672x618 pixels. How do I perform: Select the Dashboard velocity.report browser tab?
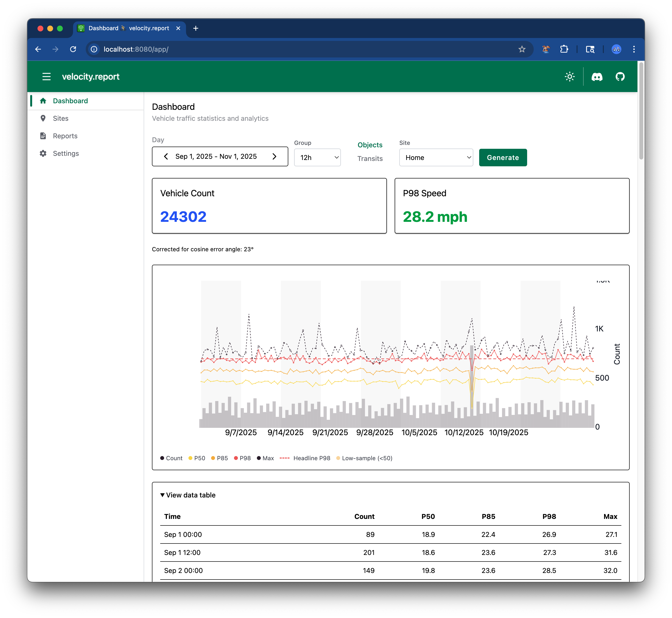coord(129,28)
